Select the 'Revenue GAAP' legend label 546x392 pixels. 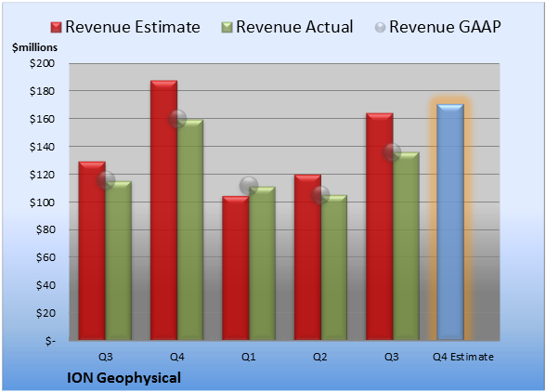pyautogui.click(x=446, y=27)
